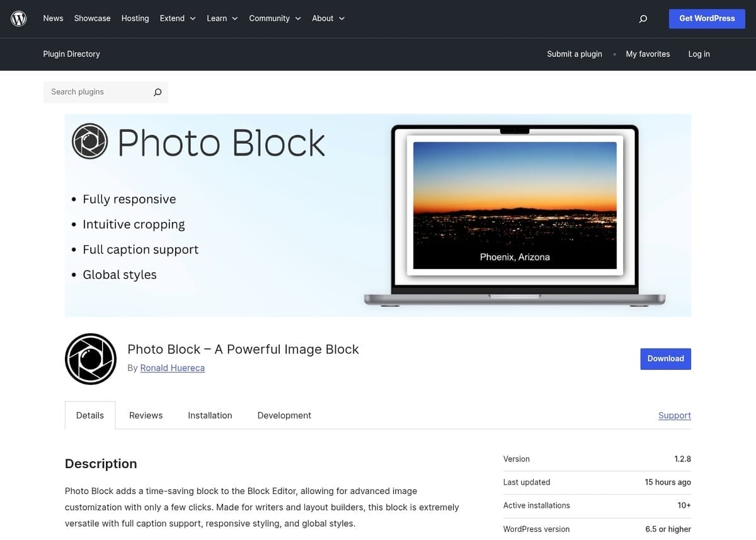Click the WordPress logo icon
756x540 pixels.
pyautogui.click(x=19, y=19)
